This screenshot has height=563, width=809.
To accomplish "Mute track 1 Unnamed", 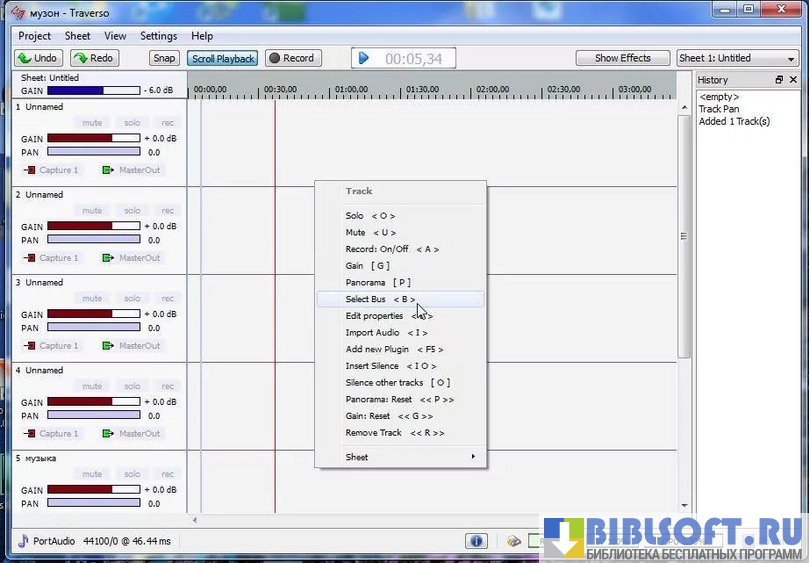I will coord(92,123).
